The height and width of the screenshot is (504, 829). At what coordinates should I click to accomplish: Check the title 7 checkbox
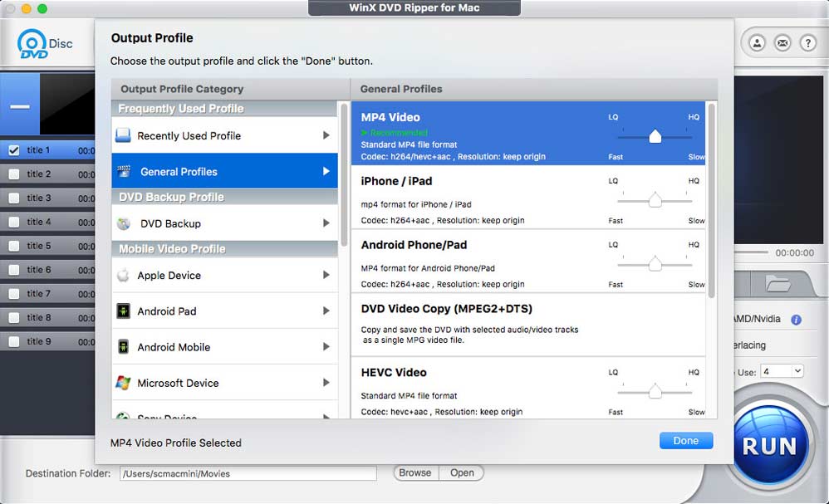click(x=14, y=294)
